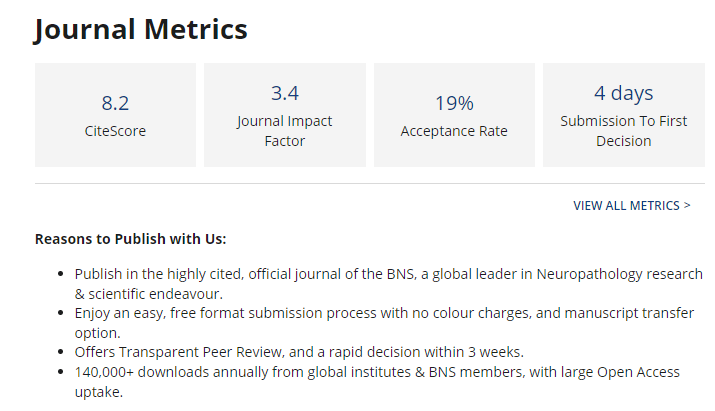Open the VIEW ALL METRICS link
715x411 pixels.
tap(632, 206)
